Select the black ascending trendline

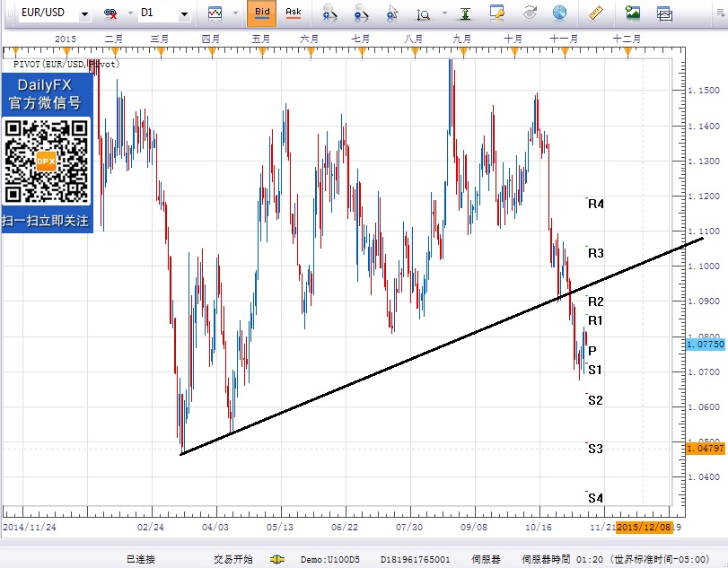click(x=441, y=345)
